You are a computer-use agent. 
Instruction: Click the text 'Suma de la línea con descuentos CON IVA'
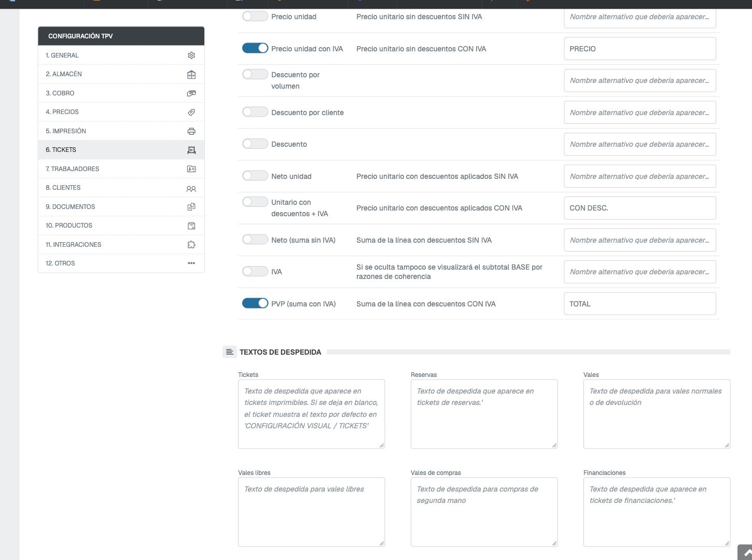pos(426,304)
